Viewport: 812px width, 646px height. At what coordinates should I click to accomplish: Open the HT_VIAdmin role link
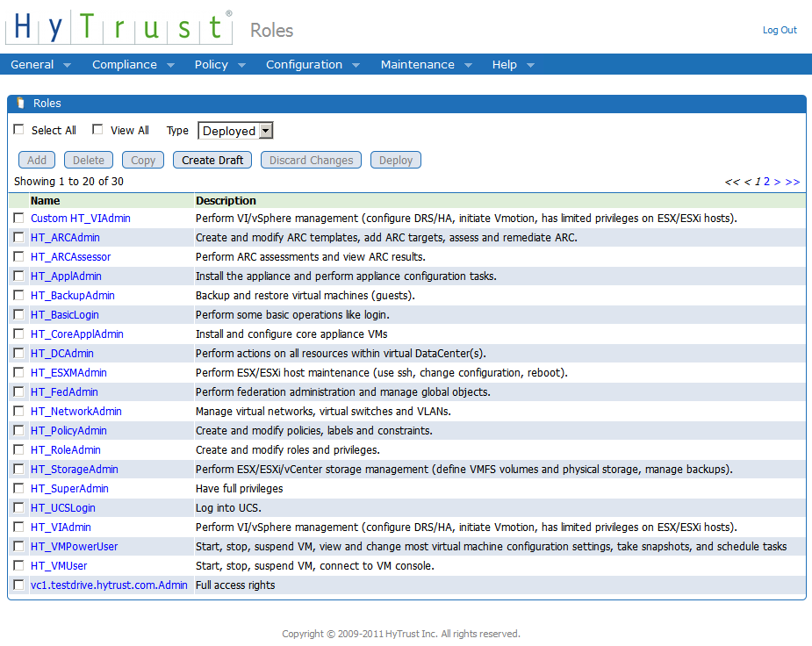point(61,527)
